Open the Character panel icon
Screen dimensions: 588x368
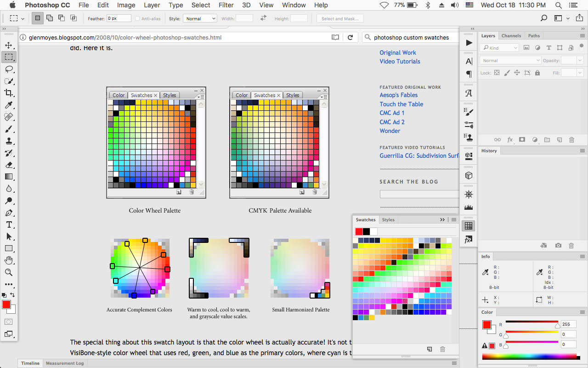click(469, 61)
